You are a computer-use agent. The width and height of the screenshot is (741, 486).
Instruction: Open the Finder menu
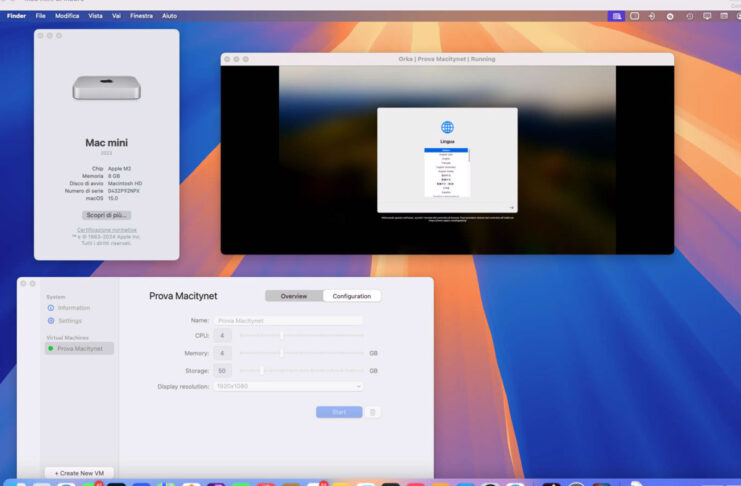(x=16, y=16)
